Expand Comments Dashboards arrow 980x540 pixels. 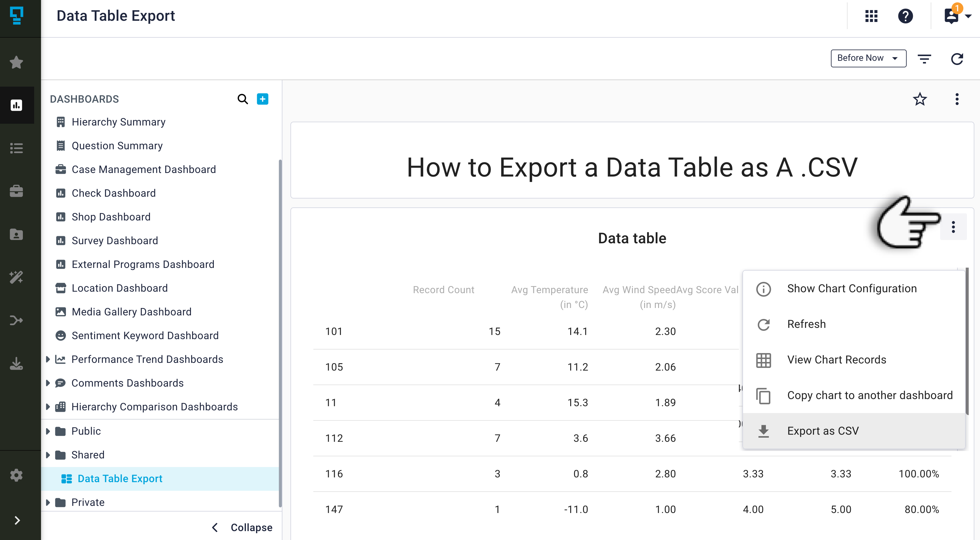pos(48,383)
